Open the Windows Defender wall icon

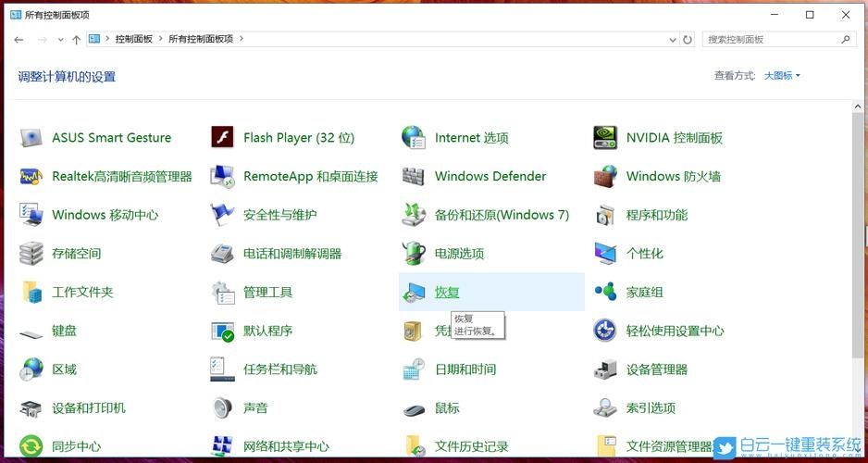(414, 176)
